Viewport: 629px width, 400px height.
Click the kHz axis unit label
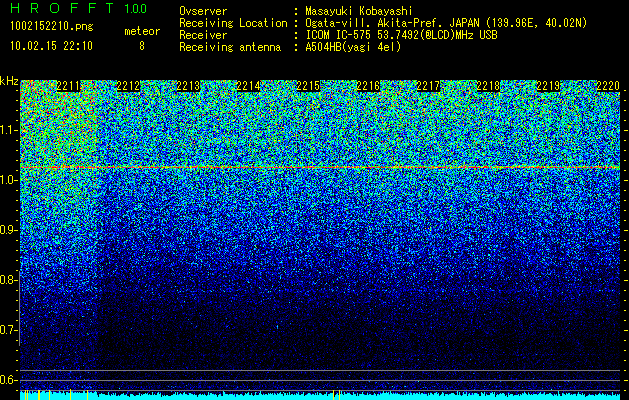point(9,81)
